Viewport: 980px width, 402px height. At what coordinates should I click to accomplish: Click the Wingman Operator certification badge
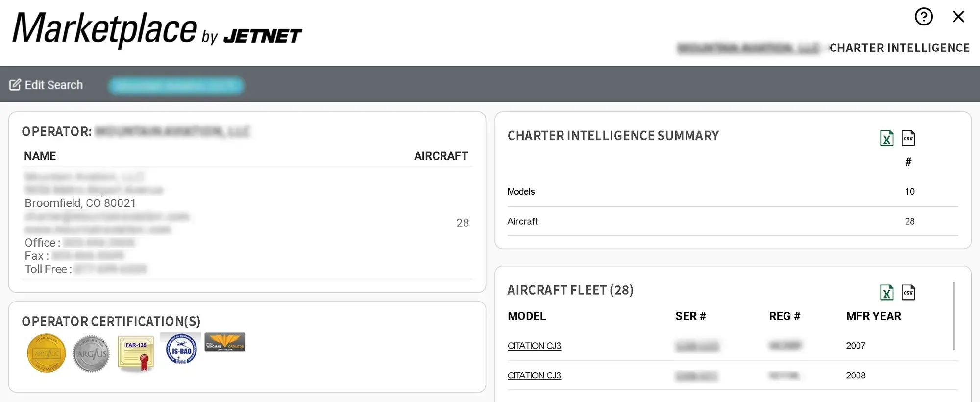225,342
